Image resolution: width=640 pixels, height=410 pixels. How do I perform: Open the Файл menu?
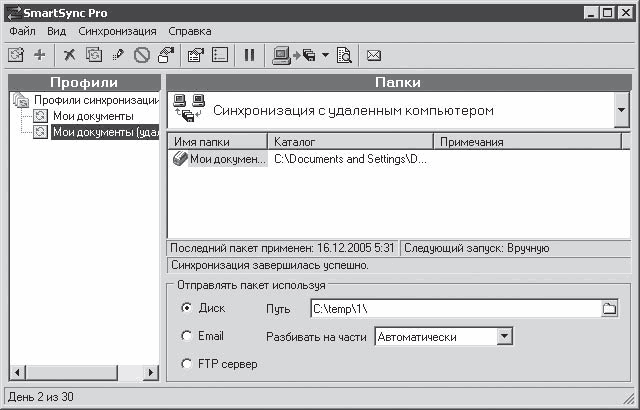pos(22,31)
